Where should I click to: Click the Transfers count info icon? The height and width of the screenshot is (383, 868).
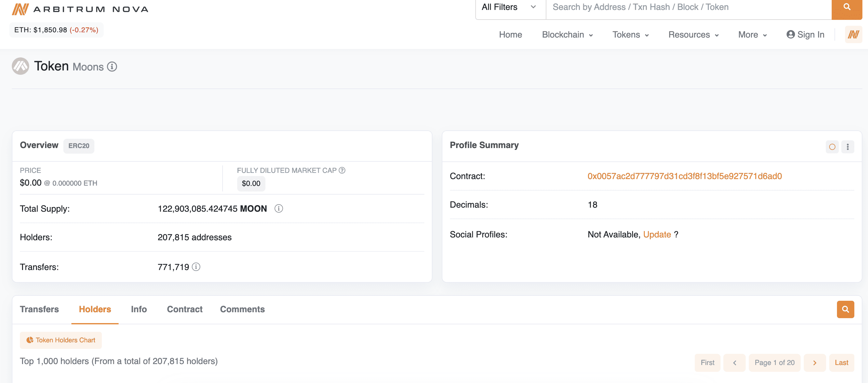coord(196,267)
